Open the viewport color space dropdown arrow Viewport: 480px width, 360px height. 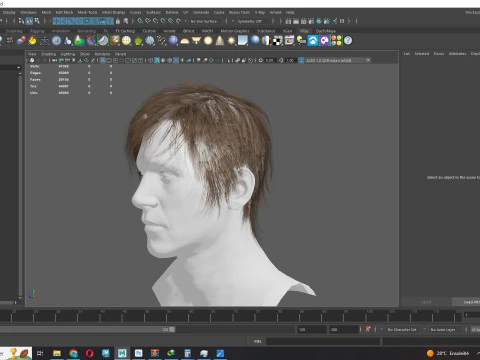click(x=368, y=60)
